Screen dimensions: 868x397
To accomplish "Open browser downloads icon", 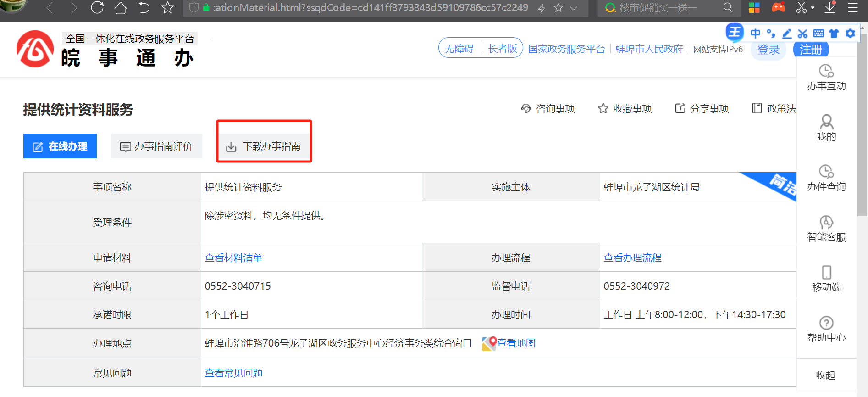I will coord(830,7).
